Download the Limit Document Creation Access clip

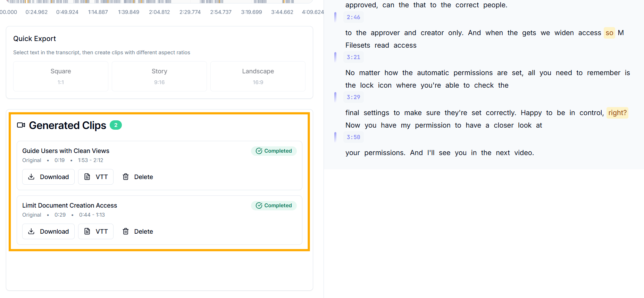coord(48,232)
